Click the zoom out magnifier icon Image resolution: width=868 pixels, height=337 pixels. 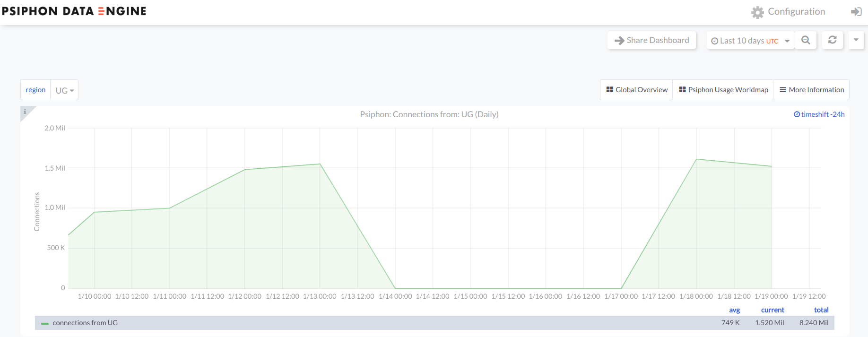(x=806, y=40)
